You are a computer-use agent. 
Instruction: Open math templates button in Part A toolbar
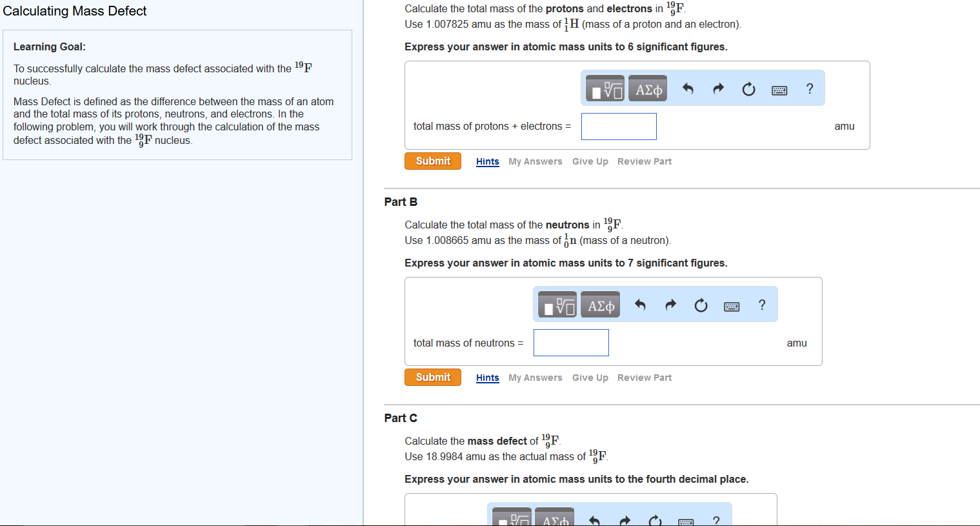[x=605, y=88]
